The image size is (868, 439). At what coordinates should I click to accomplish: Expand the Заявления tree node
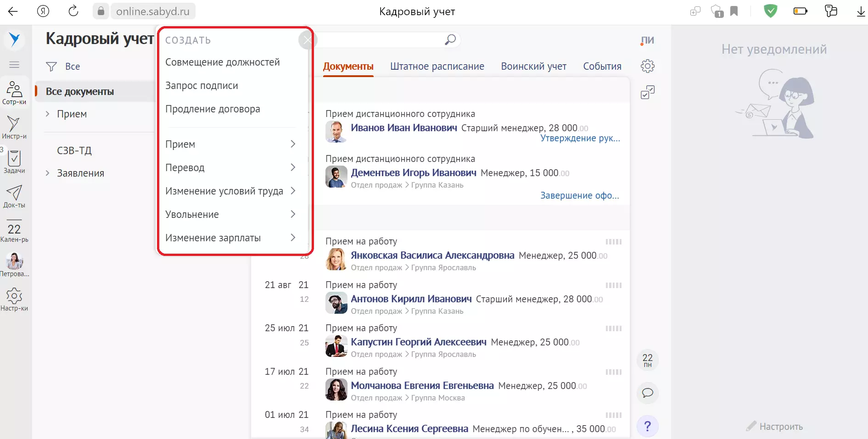tap(47, 173)
